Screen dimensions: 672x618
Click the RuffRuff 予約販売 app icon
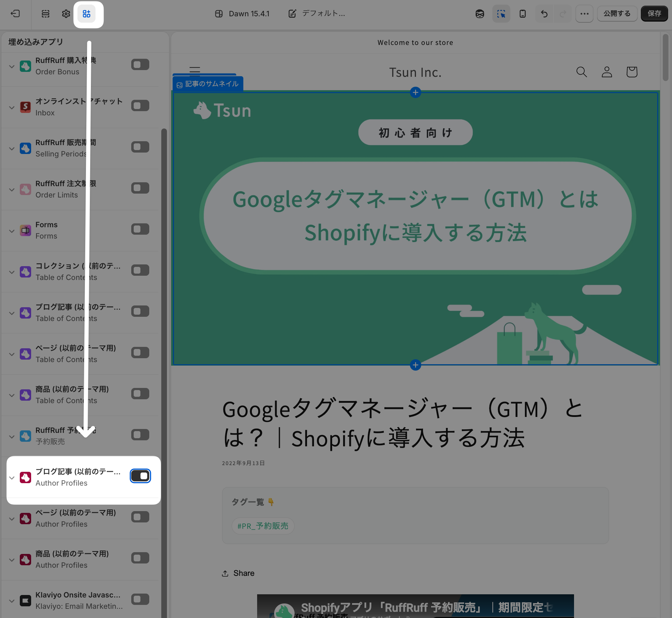pyautogui.click(x=25, y=436)
